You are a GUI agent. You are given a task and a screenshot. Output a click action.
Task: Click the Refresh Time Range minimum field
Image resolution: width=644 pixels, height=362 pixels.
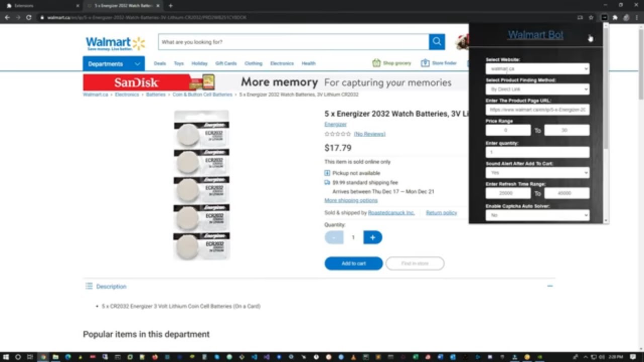(x=508, y=193)
